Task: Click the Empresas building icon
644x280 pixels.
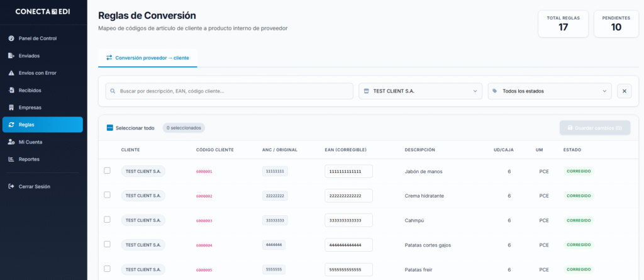Action: (x=11, y=108)
